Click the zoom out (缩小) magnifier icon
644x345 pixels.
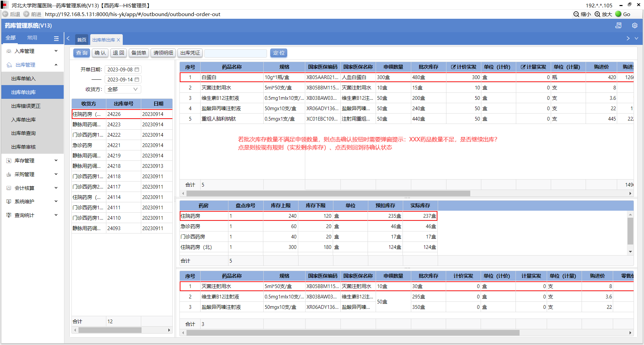click(576, 14)
